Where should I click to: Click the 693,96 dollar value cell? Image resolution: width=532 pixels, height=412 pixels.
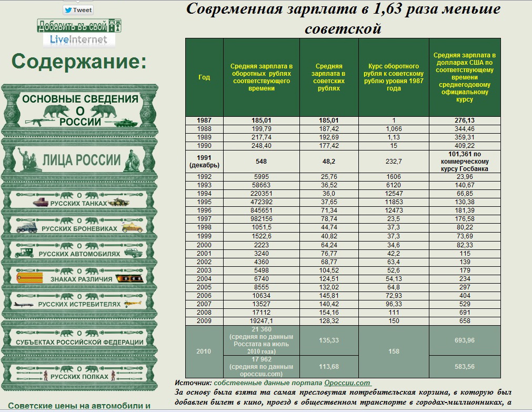[465, 340]
